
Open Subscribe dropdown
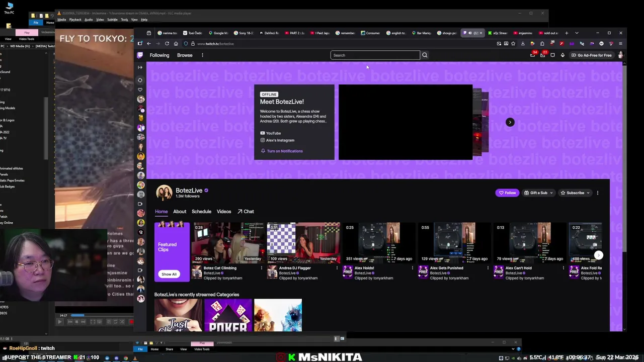pos(575,193)
